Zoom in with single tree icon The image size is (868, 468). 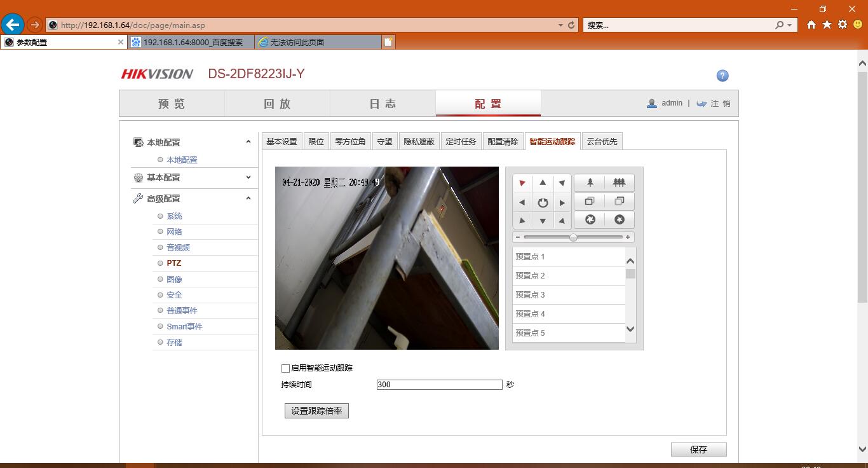[590, 182]
